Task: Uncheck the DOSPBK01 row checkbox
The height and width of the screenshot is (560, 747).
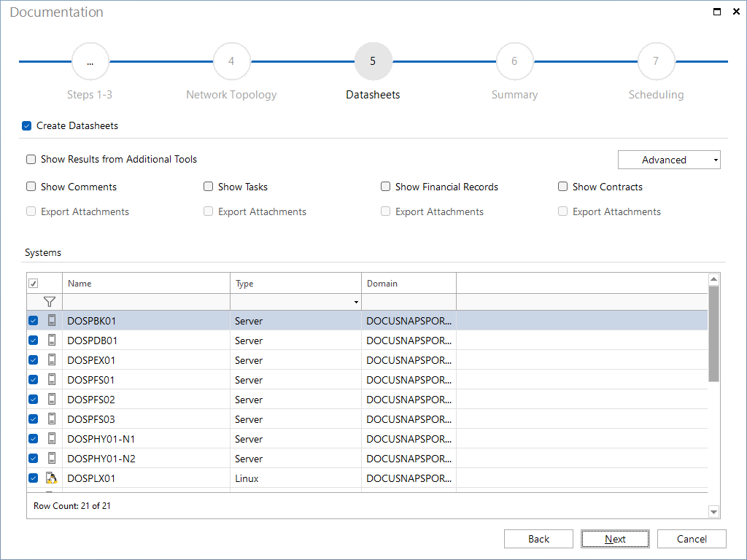Action: pos(34,321)
